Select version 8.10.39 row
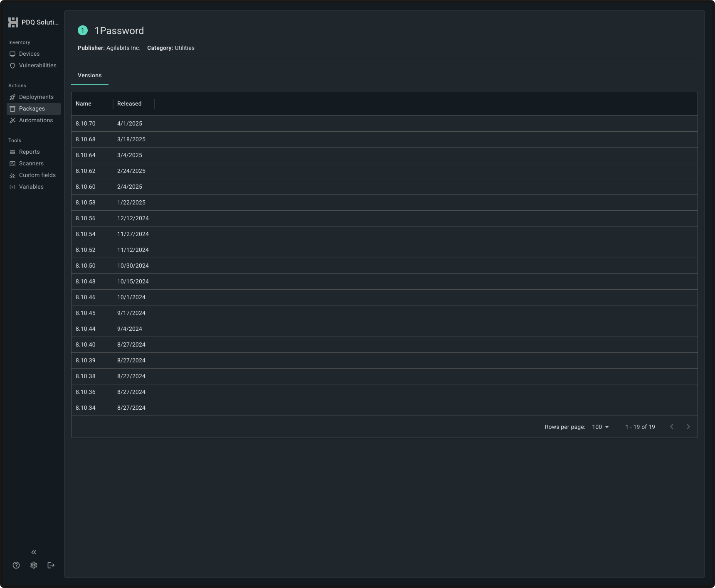Viewport: 715px width, 588px height. (385, 361)
